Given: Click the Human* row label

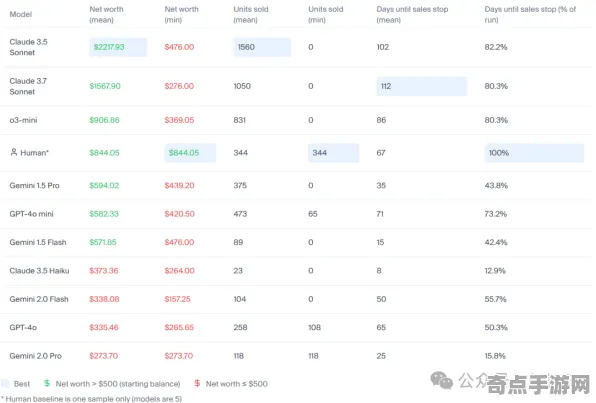Looking at the screenshot, I should tap(34, 153).
